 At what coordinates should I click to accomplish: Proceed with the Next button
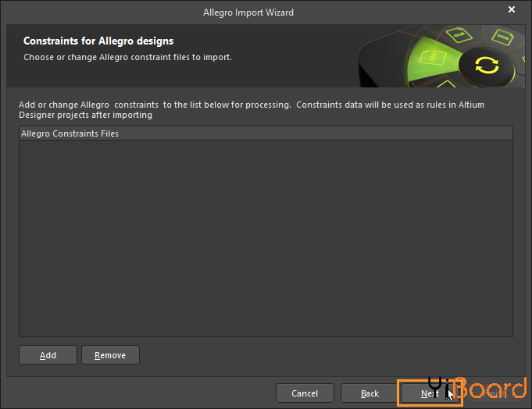430,393
